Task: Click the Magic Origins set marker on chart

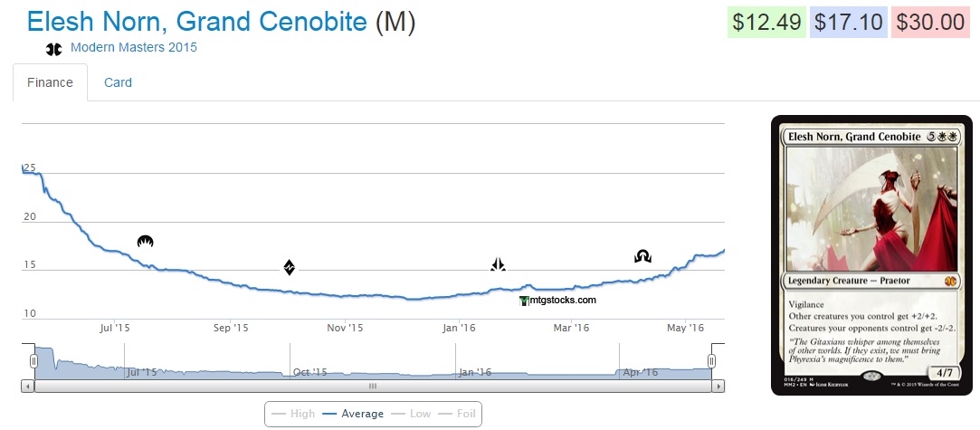Action: (x=146, y=242)
